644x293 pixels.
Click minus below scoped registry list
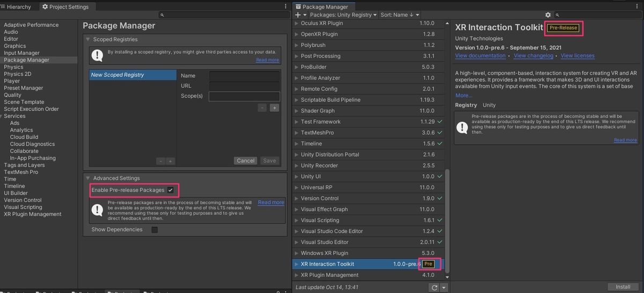coord(161,161)
